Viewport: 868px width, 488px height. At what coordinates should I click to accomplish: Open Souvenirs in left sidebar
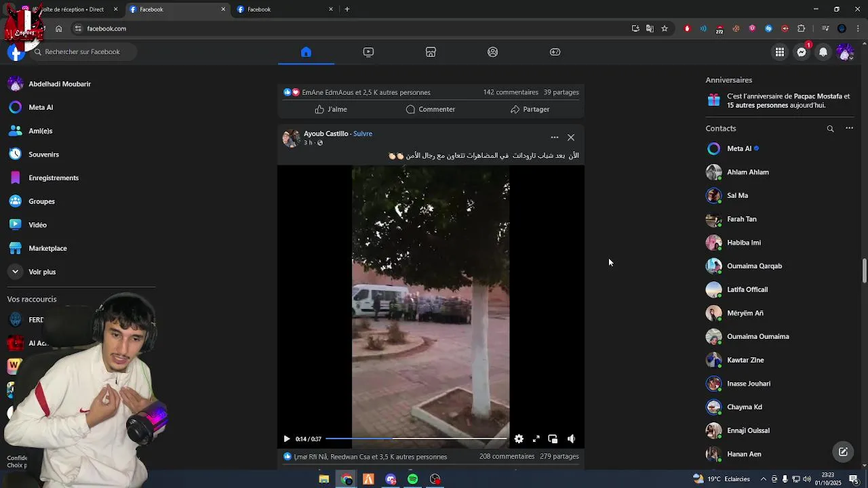[43, 155]
